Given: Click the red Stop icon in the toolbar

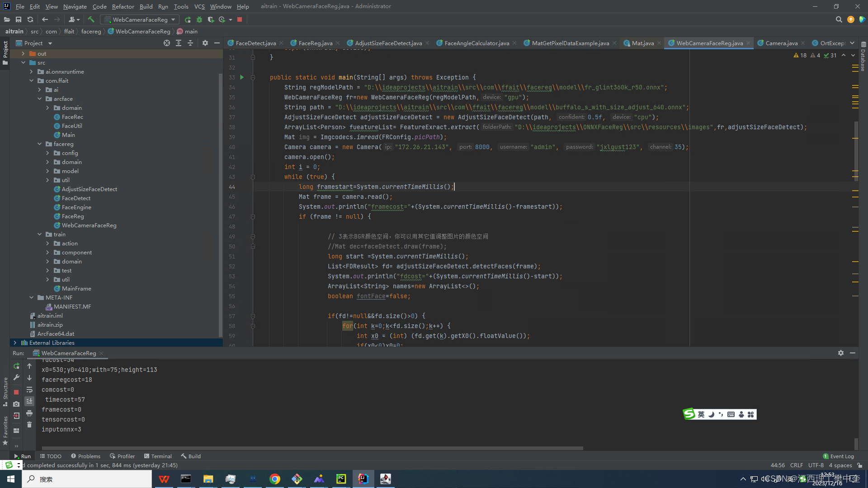Looking at the screenshot, I should [240, 19].
